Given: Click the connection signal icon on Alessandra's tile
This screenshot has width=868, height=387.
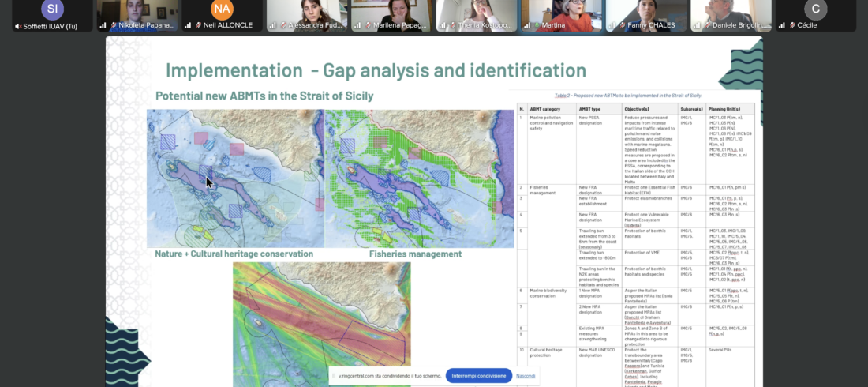Looking at the screenshot, I should (x=273, y=26).
